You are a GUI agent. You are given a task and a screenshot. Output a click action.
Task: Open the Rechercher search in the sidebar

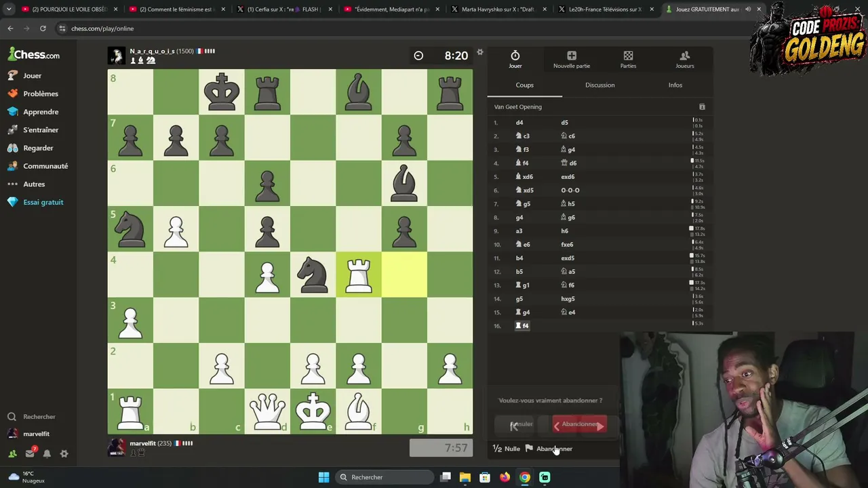tap(32, 417)
